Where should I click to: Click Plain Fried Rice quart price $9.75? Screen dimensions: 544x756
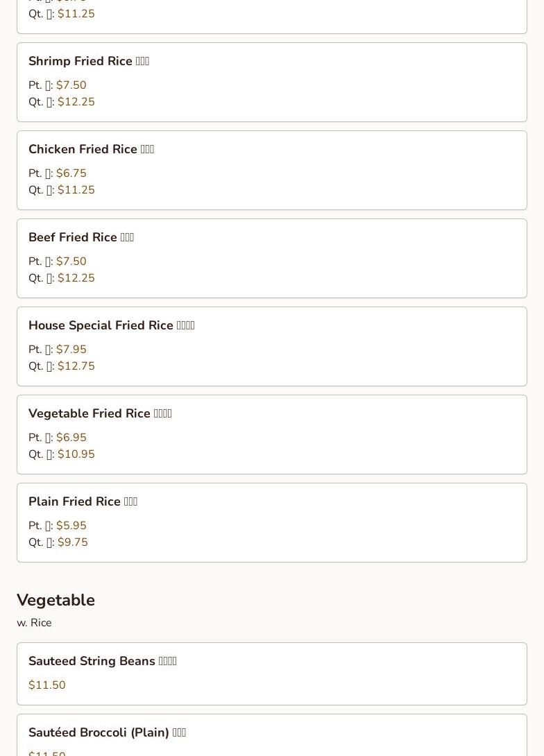coord(73,542)
